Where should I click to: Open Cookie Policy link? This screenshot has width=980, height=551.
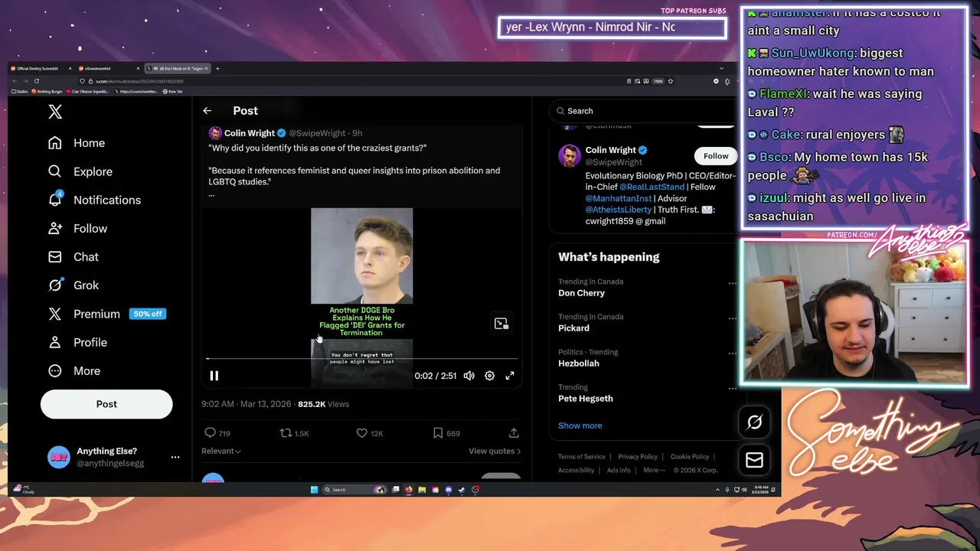click(690, 457)
